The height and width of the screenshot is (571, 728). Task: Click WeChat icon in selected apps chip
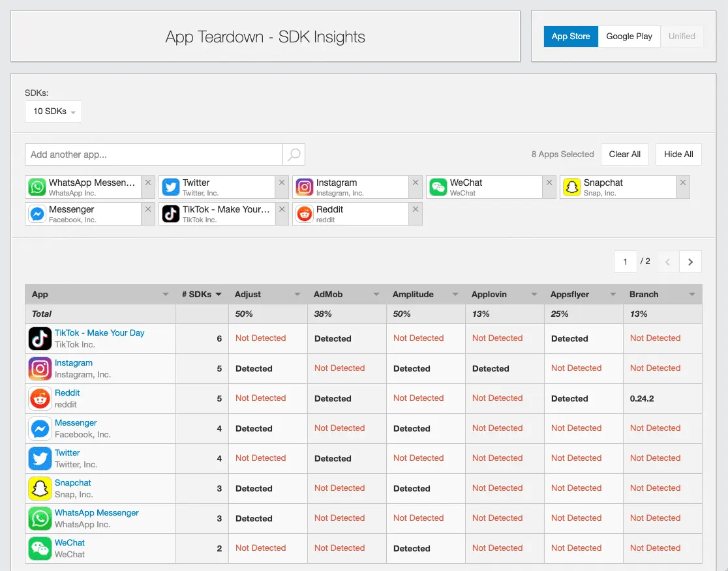438,187
